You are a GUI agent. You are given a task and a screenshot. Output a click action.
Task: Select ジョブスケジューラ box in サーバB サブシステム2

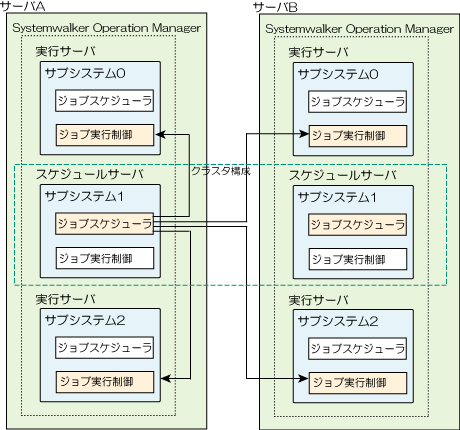pos(358,348)
